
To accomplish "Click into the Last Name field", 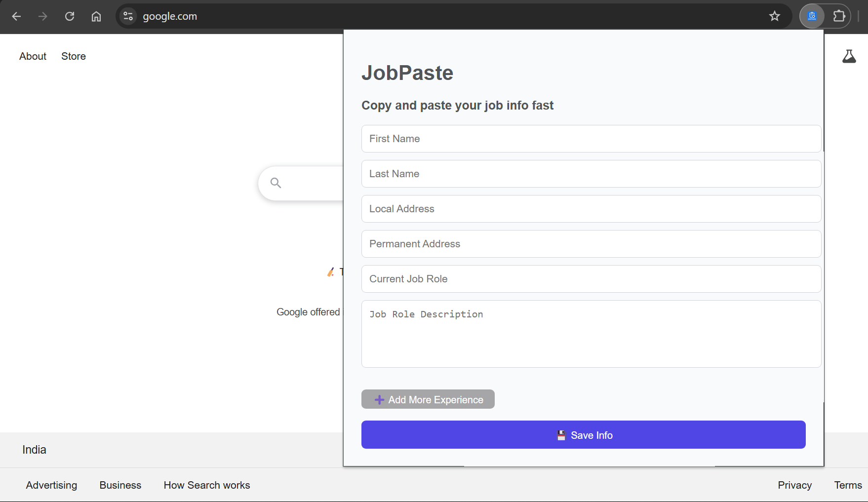I will 591,174.
